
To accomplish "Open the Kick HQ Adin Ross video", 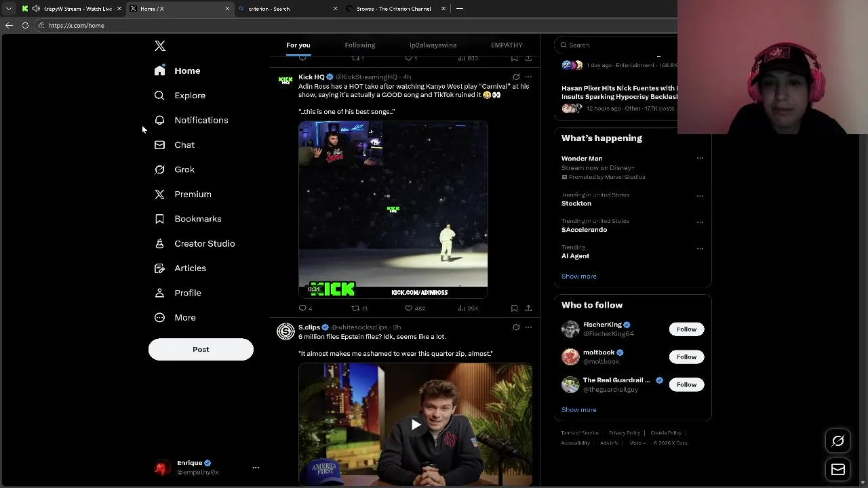I will (x=393, y=210).
